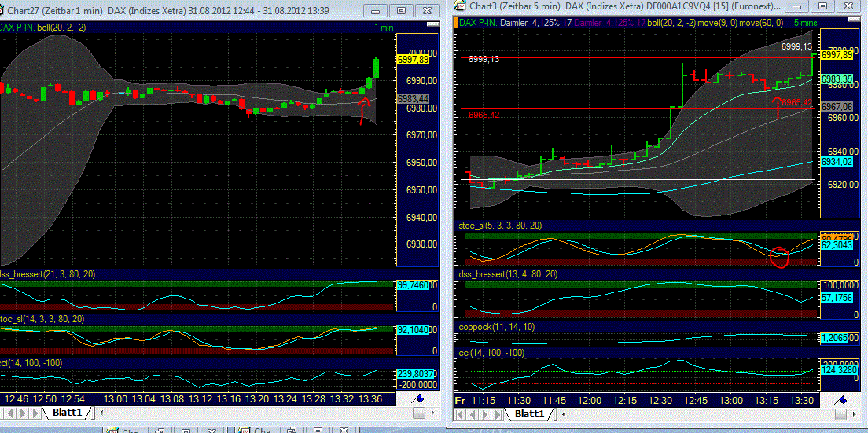Click the cci(14, 100, -100) label in Chart27
The height and width of the screenshot is (433, 868).
pyautogui.click(x=31, y=363)
